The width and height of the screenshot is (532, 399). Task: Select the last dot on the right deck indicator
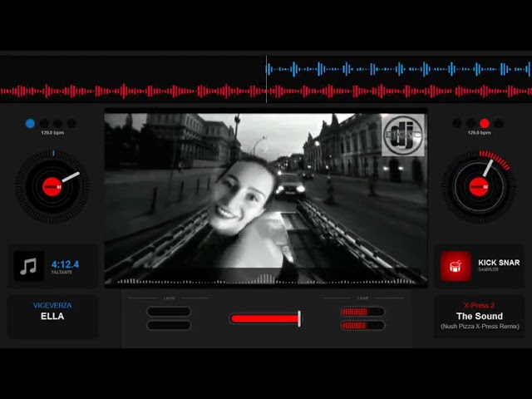pyautogui.click(x=499, y=124)
